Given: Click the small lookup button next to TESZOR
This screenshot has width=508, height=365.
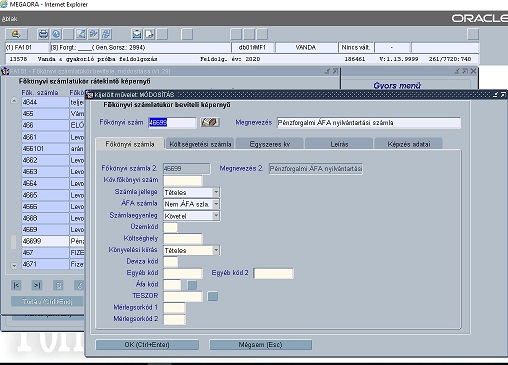Looking at the screenshot, I should tap(213, 296).
